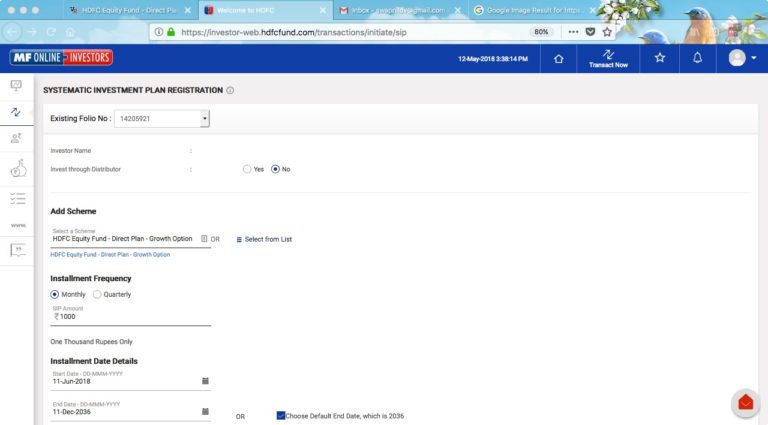Open the money bag sidebar icon
768x425 pixels.
pos(18,168)
